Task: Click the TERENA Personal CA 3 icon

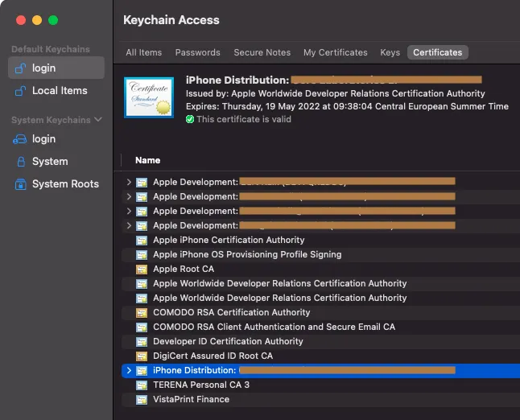Action: (x=142, y=385)
